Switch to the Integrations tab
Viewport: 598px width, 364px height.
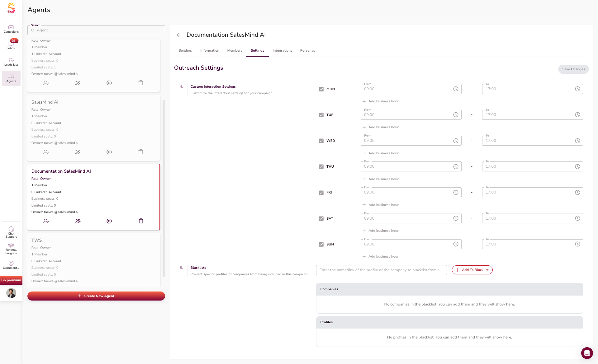(282, 50)
